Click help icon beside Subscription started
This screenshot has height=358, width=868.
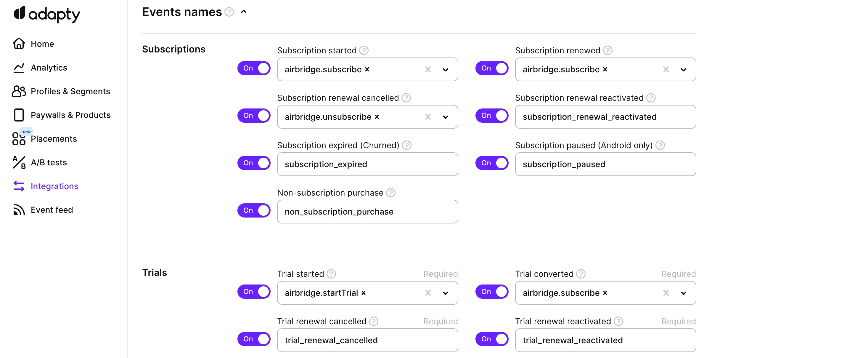tap(364, 51)
